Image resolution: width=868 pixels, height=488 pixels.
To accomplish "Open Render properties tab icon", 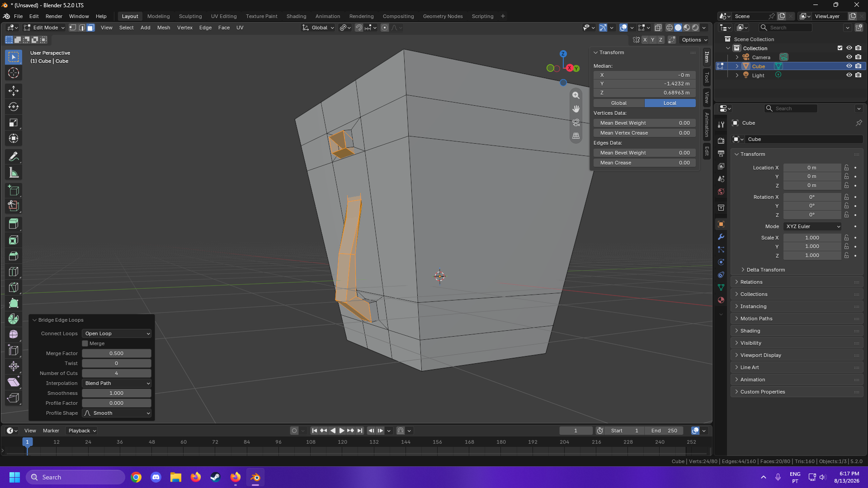I will tap(721, 141).
